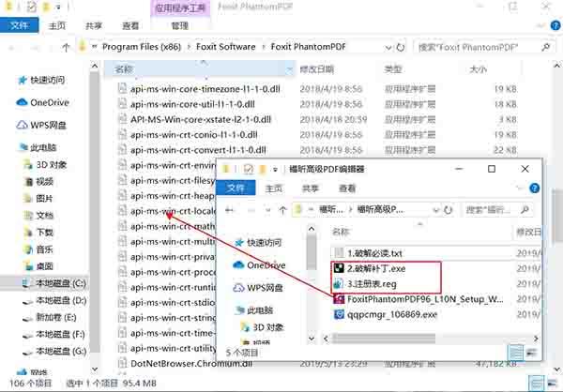Click Foxit Software in address path
Screen dimensions: 563x392
pos(226,47)
